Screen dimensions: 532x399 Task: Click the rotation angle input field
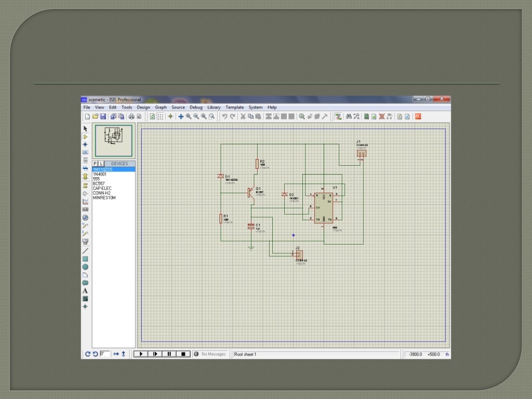tap(104, 354)
